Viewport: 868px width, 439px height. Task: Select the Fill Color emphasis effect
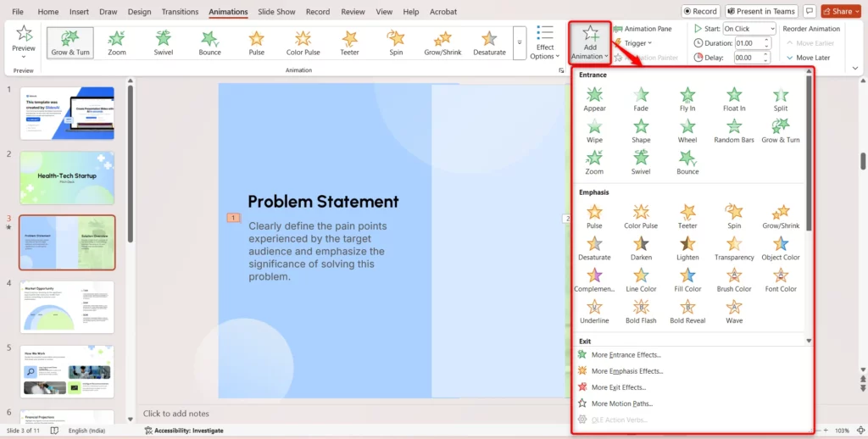tap(687, 279)
